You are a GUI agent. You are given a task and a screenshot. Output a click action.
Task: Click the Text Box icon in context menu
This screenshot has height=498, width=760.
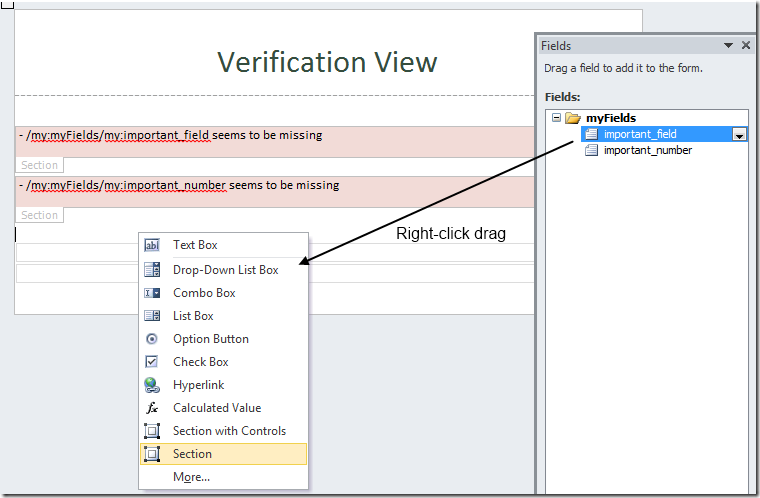click(152, 245)
